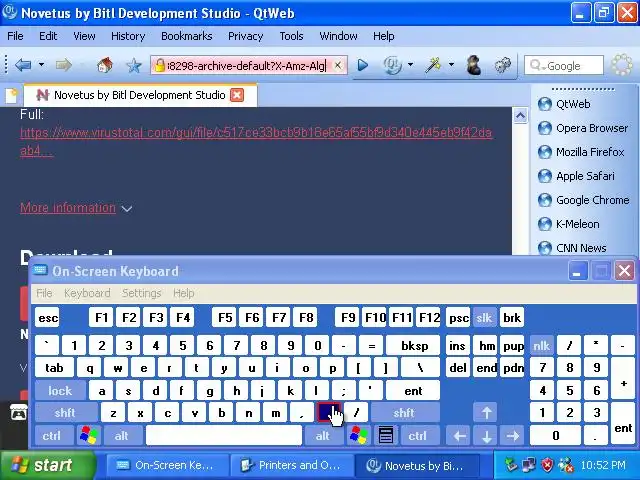
Task: Open the File menu in QtWeb
Action: coord(15,36)
